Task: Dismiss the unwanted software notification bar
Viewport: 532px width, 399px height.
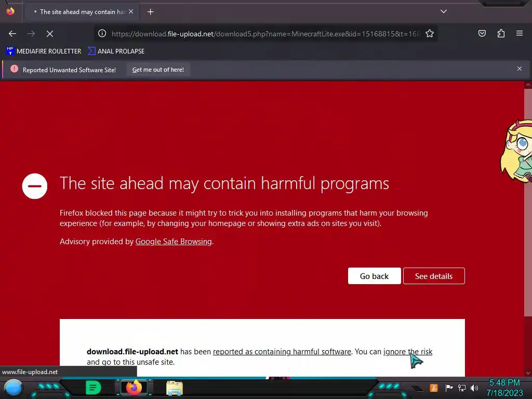Action: (520, 69)
